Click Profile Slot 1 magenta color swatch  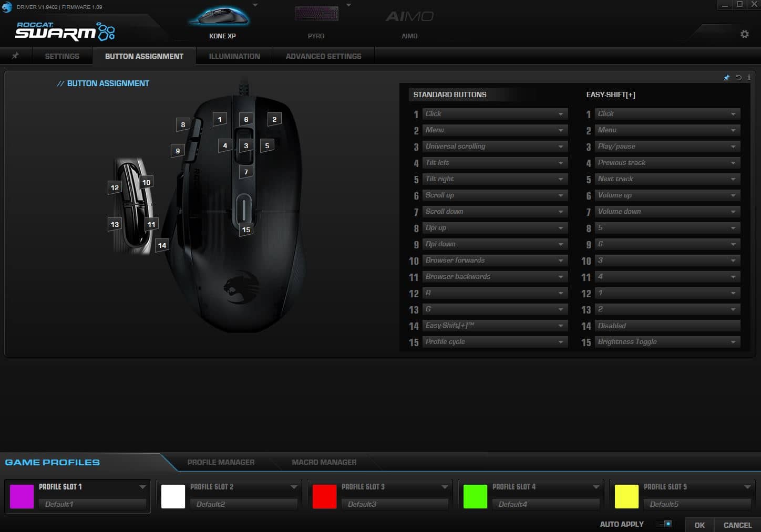click(22, 496)
